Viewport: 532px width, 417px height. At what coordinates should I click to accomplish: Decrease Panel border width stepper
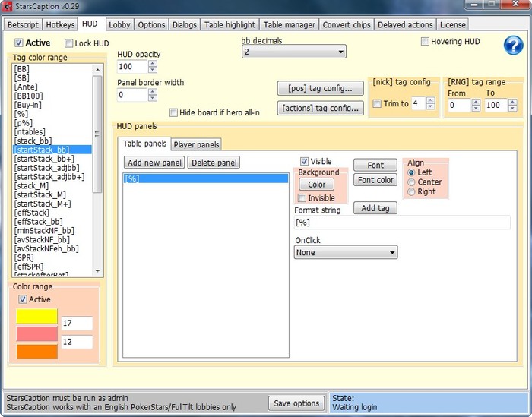153,98
